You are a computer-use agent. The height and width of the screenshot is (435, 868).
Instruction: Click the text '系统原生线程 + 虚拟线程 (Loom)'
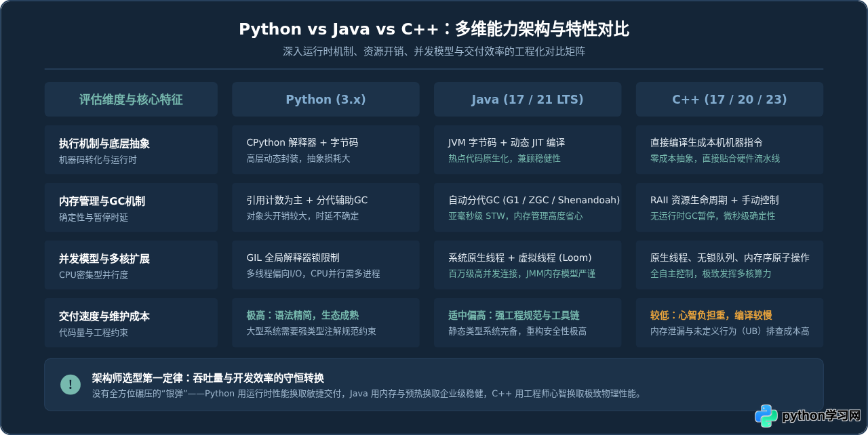(520, 258)
